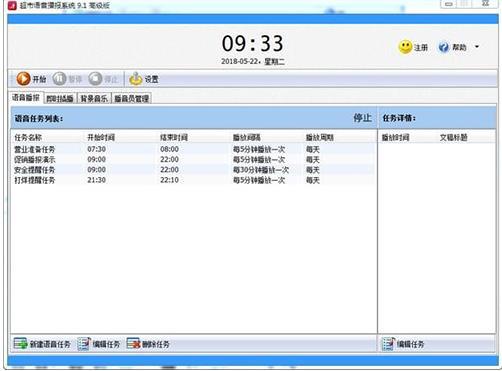Viewport: 502px width, 371px height.
Task: Open the 播音员管理 announcer management tab
Action: point(132,99)
